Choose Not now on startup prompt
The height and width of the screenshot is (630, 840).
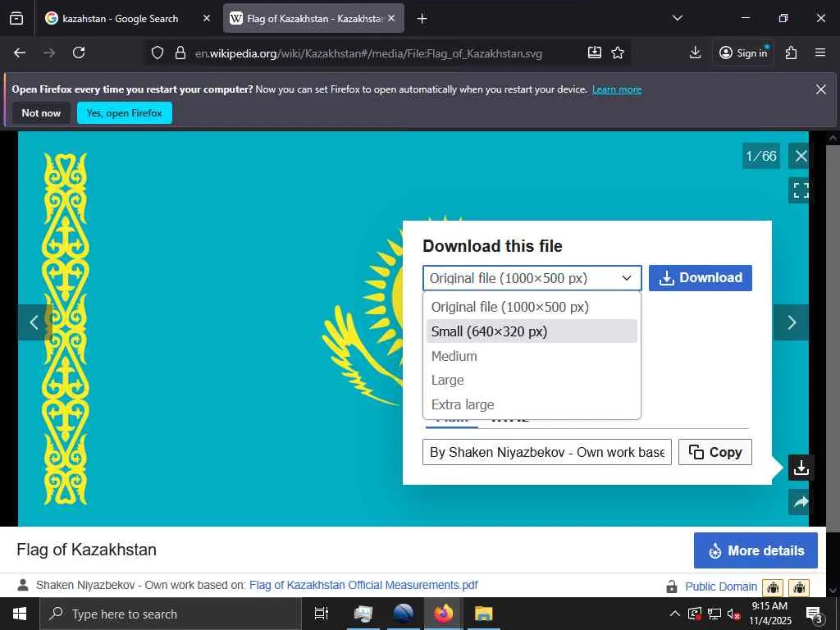pyautogui.click(x=41, y=113)
